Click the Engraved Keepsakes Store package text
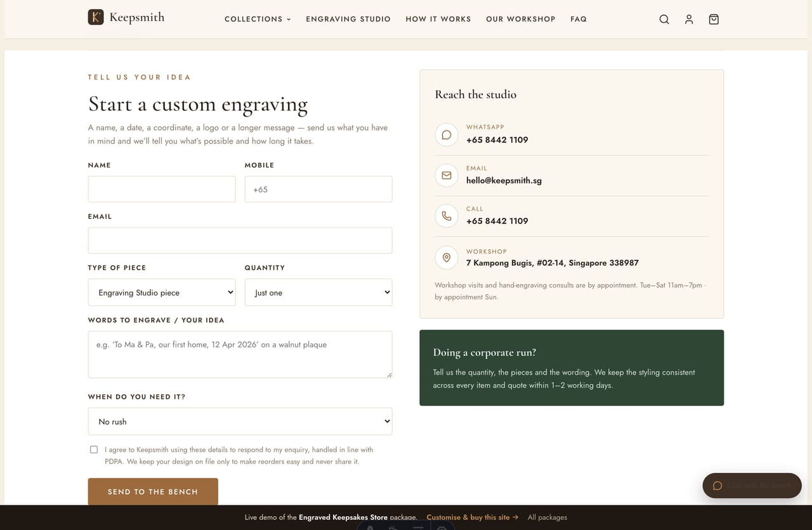Viewport: 812px width, 530px height. (358, 517)
